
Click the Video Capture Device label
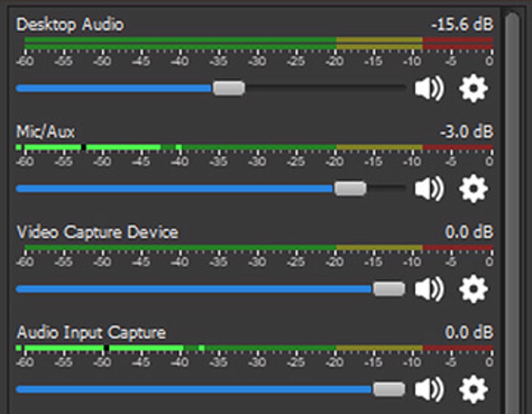click(97, 232)
